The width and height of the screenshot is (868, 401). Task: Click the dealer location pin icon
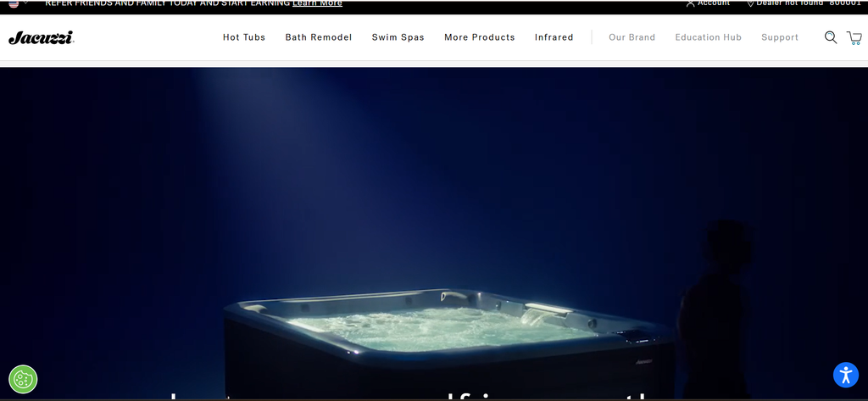click(x=751, y=3)
